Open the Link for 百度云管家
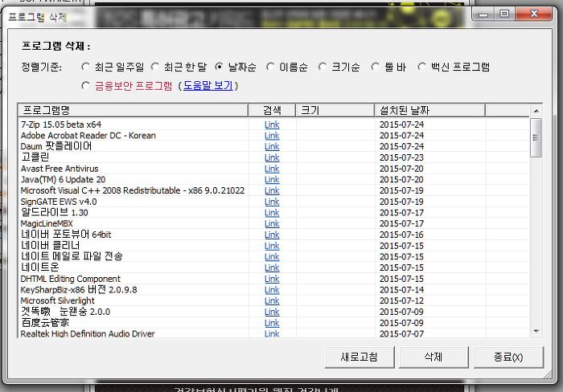This screenshot has height=392, width=563. [x=272, y=323]
